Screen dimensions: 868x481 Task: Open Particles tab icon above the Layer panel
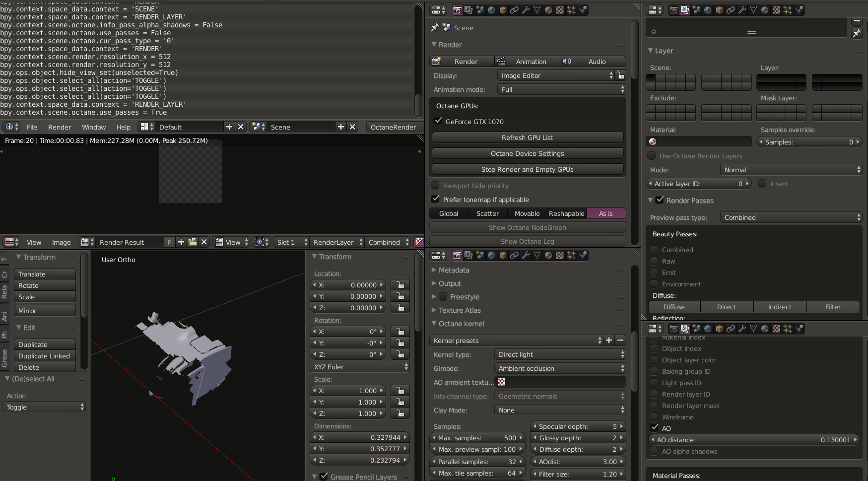788,10
